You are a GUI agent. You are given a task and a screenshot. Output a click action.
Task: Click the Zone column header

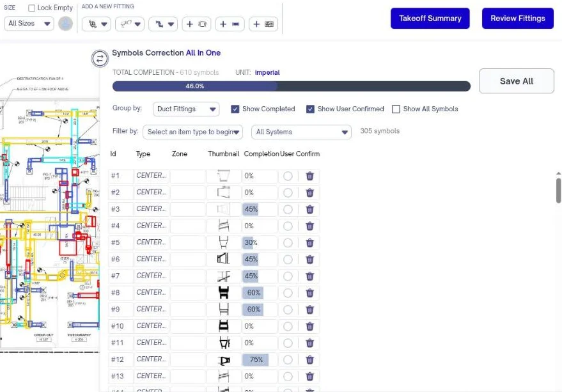(180, 154)
